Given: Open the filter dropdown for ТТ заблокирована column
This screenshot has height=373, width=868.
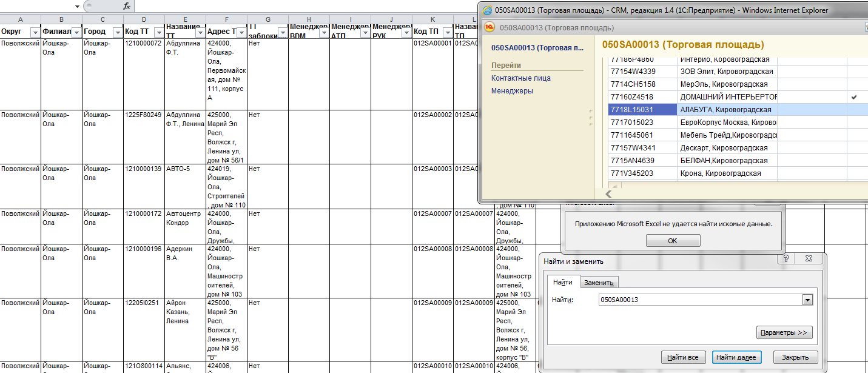Looking at the screenshot, I should coord(282,32).
